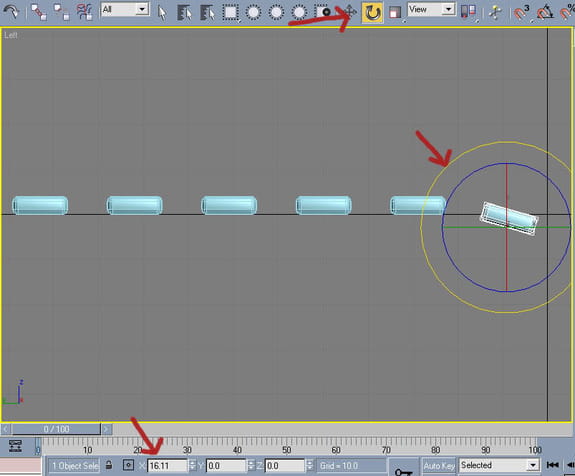Click the Set Keys key button
Viewport: 575px width, 476px height.
(x=403, y=469)
